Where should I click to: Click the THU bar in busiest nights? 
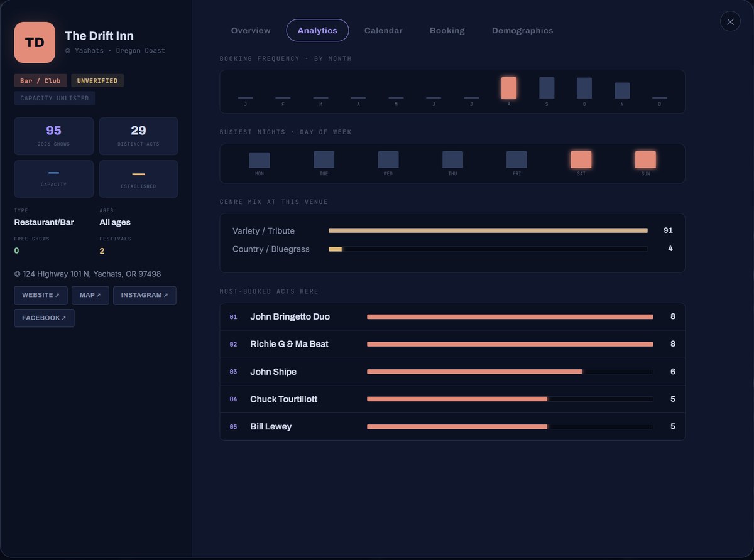click(x=452, y=159)
